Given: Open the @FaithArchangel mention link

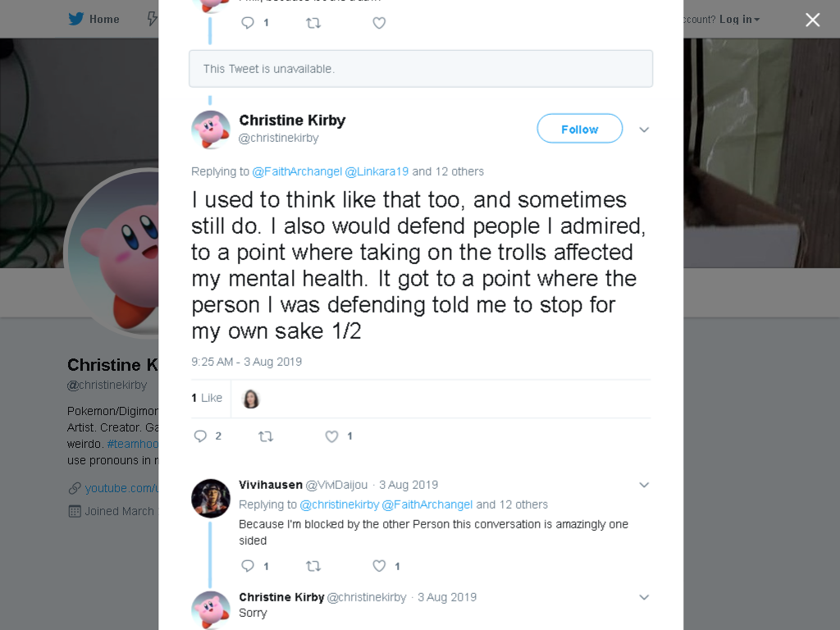Looking at the screenshot, I should [297, 171].
